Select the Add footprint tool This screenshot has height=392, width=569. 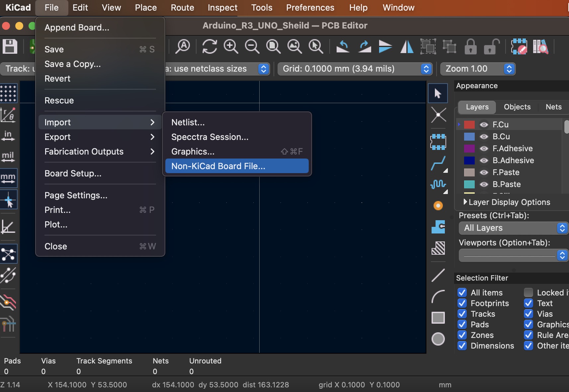coord(438,142)
